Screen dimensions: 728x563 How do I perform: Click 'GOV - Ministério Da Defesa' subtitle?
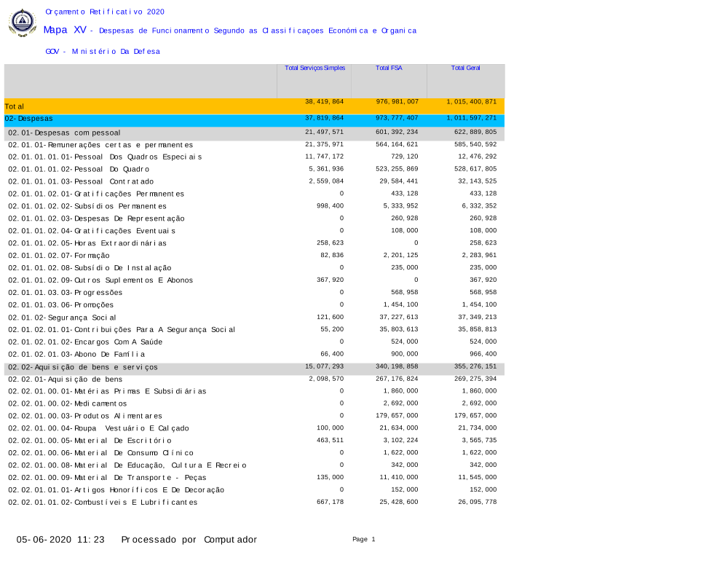pyautogui.click(x=102, y=52)
